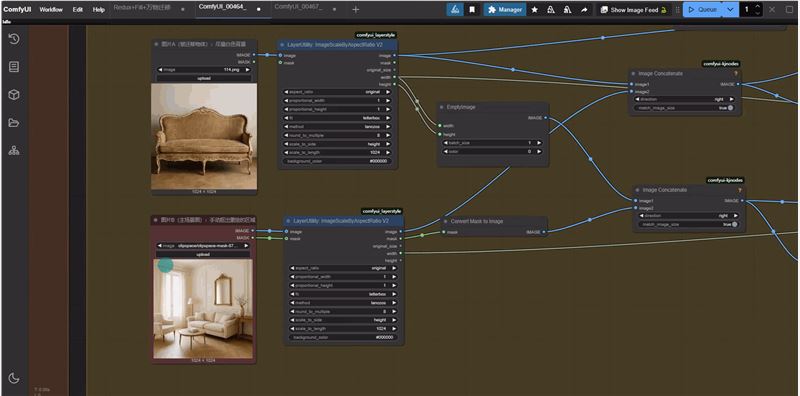
Task: Open method lanczos combo in upper scale node
Action: (x=337, y=127)
